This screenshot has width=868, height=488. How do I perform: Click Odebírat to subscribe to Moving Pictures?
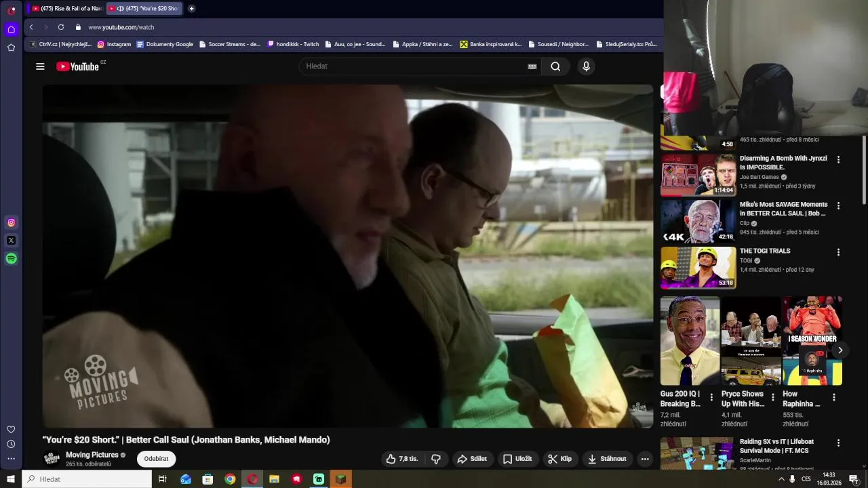coord(156,459)
